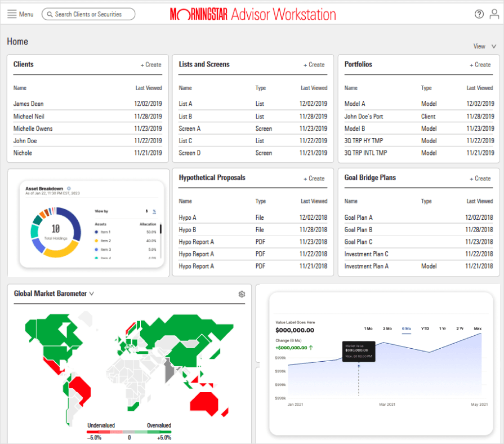Open the hamburger Menu icon
The image size is (504, 444).
coord(12,14)
